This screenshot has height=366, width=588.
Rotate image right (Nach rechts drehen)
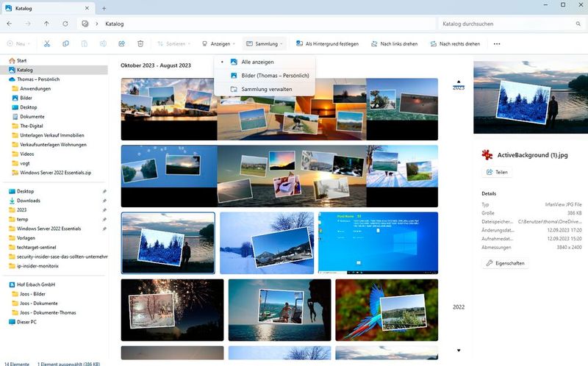[x=455, y=44]
